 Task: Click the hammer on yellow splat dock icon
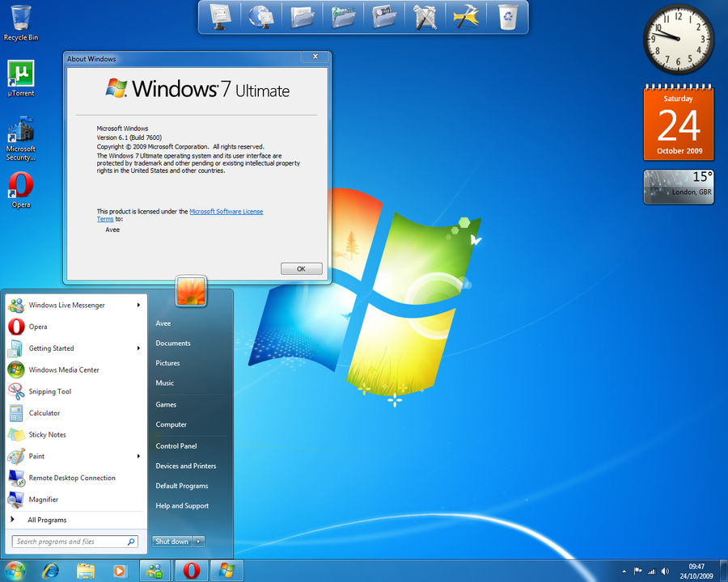(x=466, y=17)
